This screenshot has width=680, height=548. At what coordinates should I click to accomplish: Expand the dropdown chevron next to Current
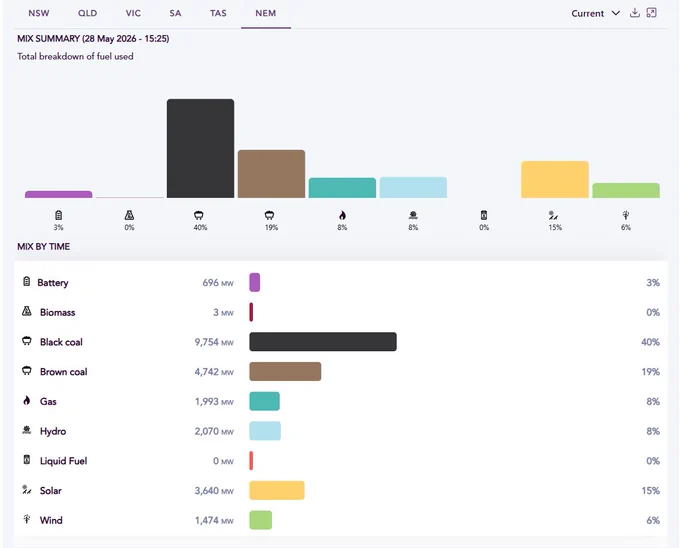point(615,13)
